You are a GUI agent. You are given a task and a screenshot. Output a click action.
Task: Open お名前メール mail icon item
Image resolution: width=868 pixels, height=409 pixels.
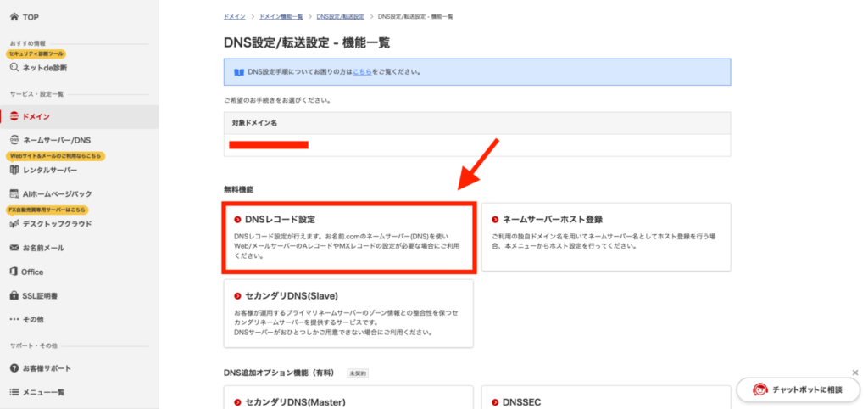pos(14,248)
